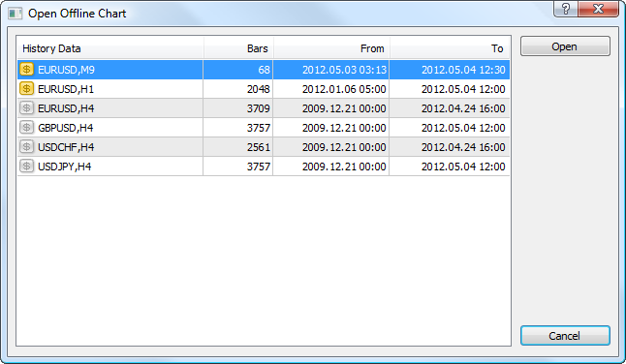Click the To date in the GBPUSD,H4 row
This screenshot has height=364, width=626.
point(463,128)
